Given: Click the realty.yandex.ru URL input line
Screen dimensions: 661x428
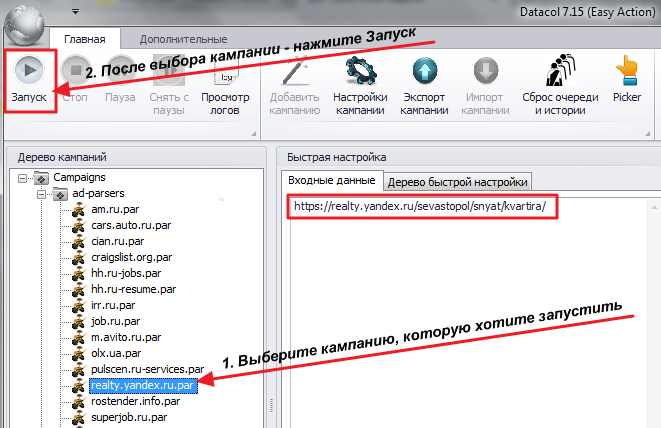Looking at the screenshot, I should coord(420,206).
